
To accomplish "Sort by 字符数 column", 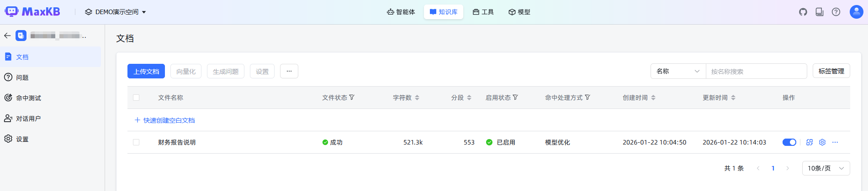I will coord(417,98).
